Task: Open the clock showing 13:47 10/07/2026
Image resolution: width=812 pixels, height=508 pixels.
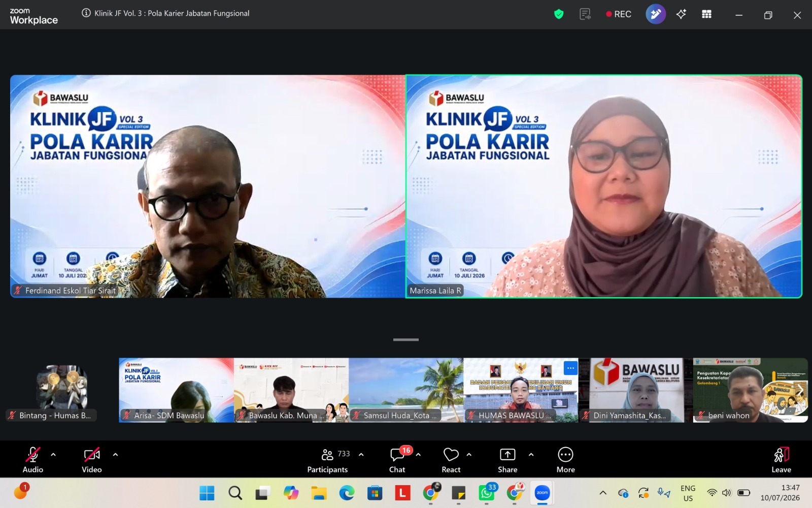Action: 780,493
